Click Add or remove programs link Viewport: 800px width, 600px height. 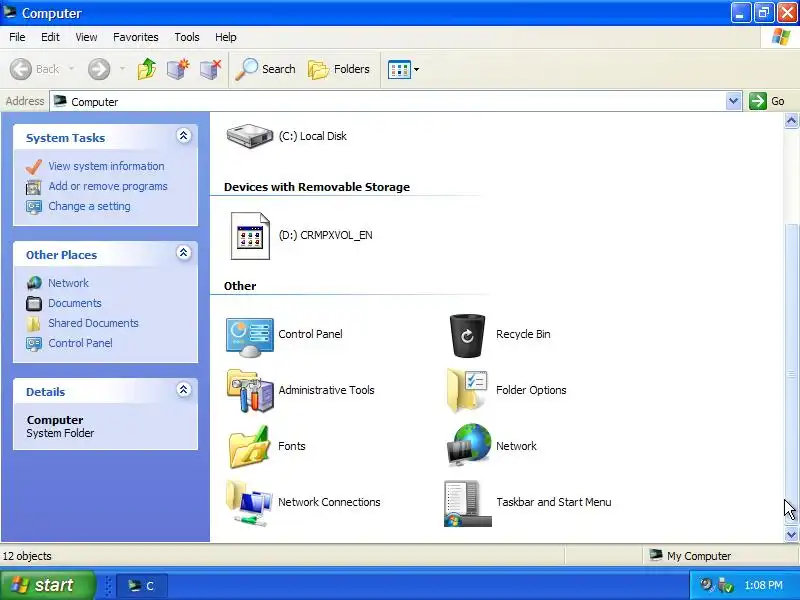pyautogui.click(x=108, y=186)
